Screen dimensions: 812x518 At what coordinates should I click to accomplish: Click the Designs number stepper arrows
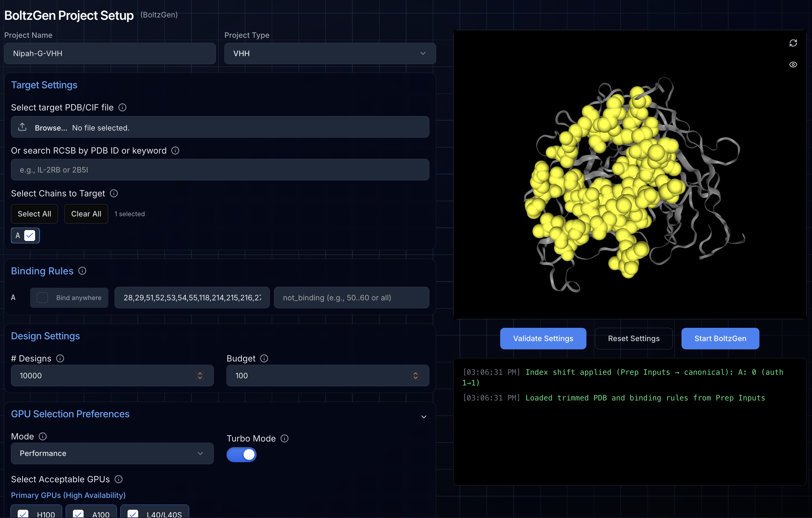coord(200,375)
